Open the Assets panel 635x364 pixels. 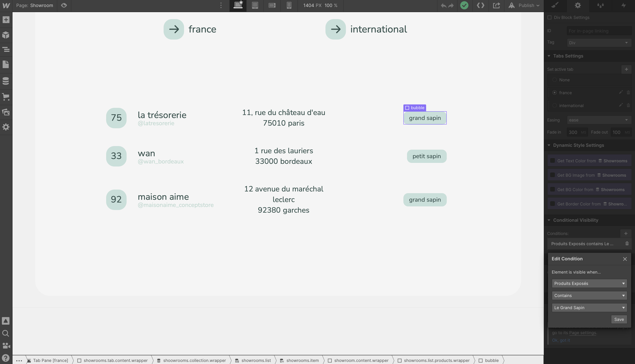6,112
